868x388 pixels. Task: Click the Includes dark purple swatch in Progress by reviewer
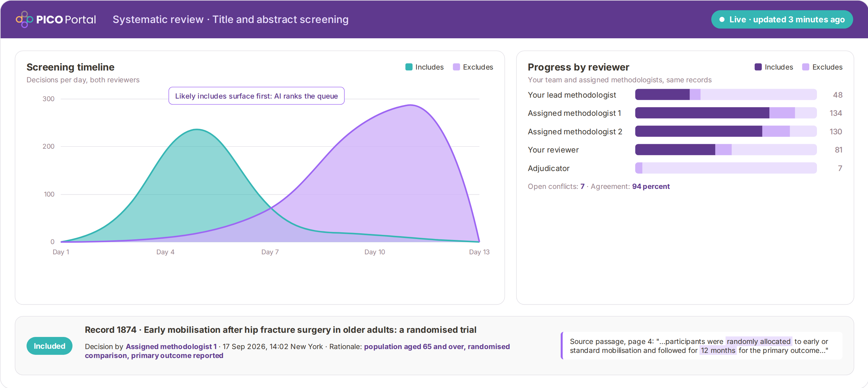coord(758,67)
